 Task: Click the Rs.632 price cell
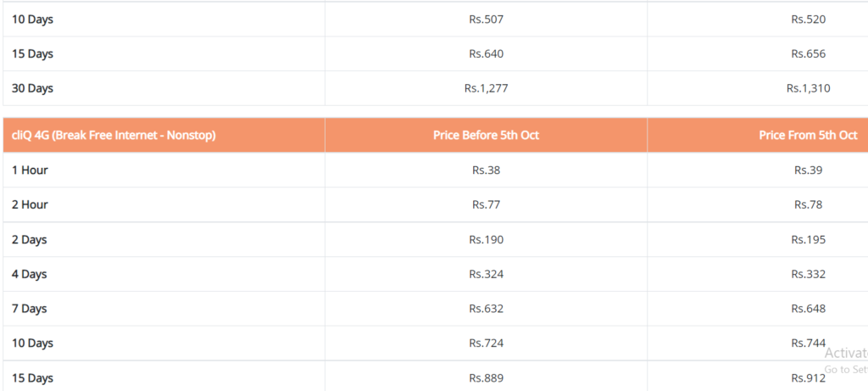[x=486, y=309]
